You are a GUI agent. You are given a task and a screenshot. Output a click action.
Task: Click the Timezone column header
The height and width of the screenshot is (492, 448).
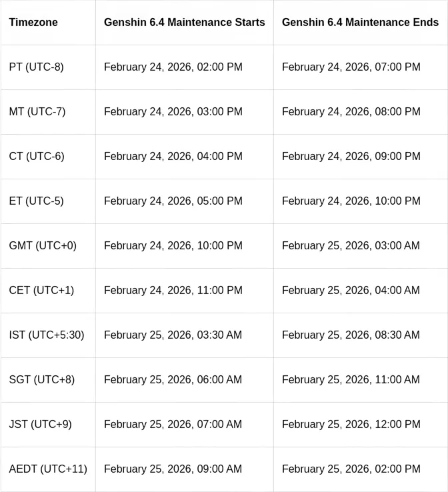pyautogui.click(x=33, y=23)
